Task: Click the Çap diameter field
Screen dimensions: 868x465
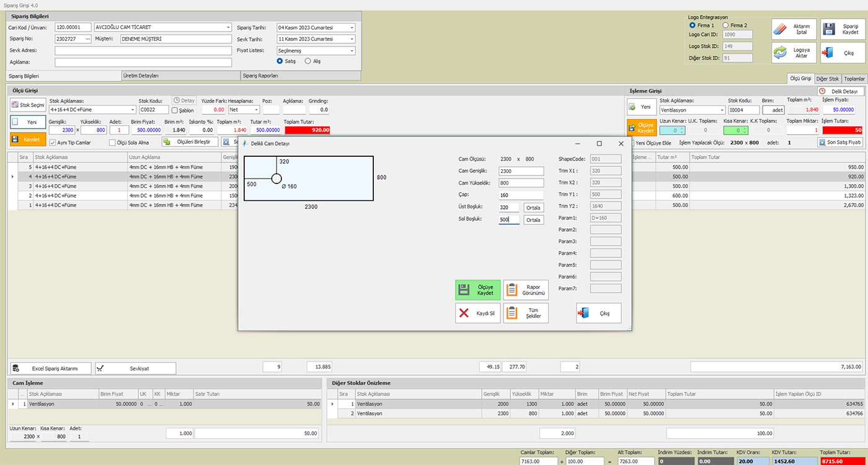Action: (521, 195)
